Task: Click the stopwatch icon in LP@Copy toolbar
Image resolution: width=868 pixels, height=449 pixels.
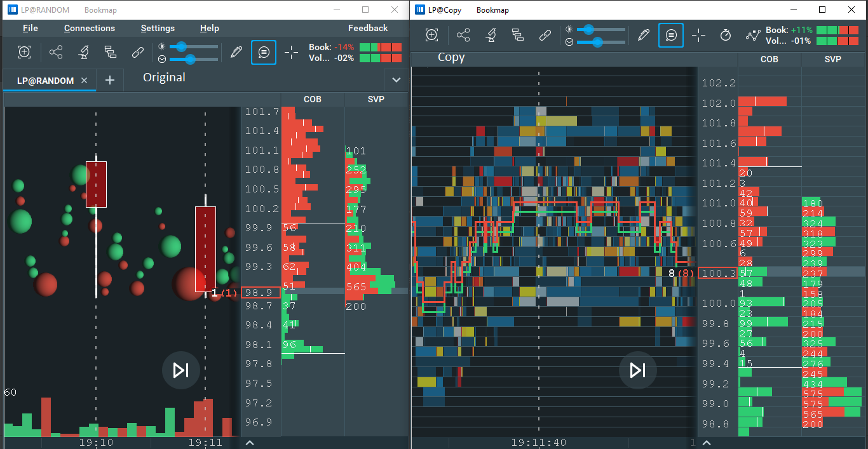Action: coord(726,35)
